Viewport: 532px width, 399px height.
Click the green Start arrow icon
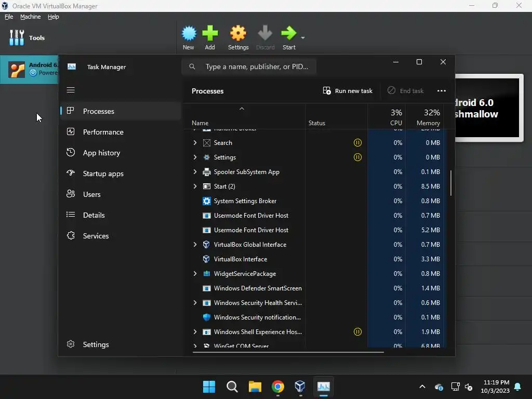[289, 33]
